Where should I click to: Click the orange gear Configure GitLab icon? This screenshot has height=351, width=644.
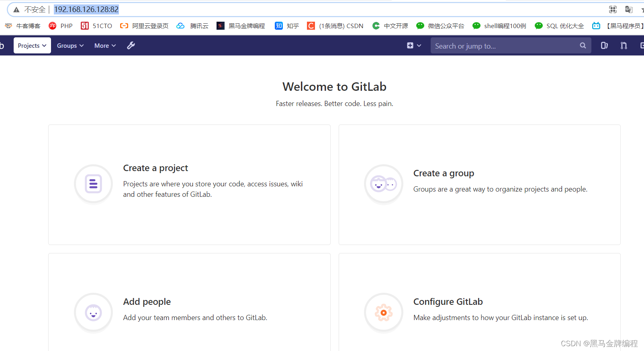click(x=384, y=312)
